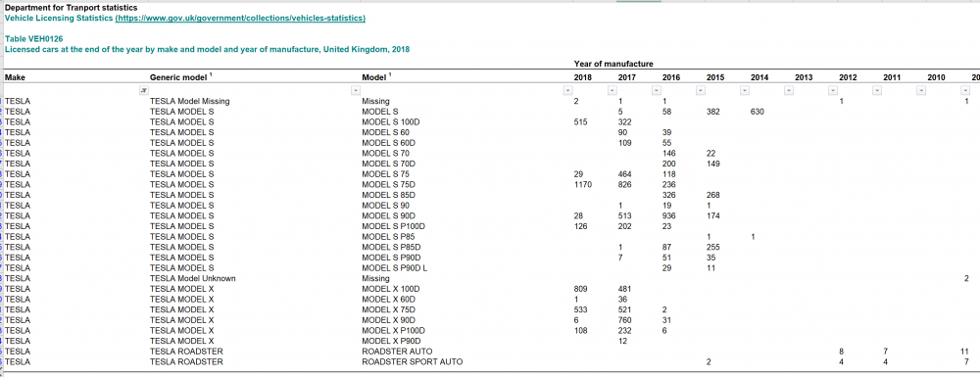Image resolution: width=980 pixels, height=377 pixels.
Task: Open the 2011 column filter dropdown
Action: tap(922, 90)
